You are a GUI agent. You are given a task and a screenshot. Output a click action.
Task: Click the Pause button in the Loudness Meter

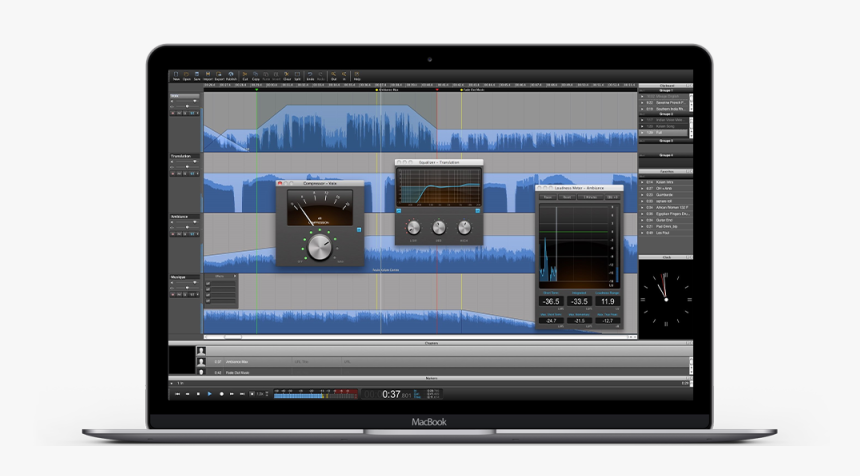(x=547, y=197)
